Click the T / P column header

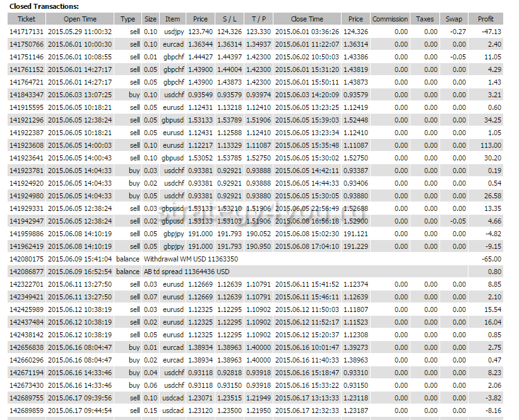(x=258, y=19)
